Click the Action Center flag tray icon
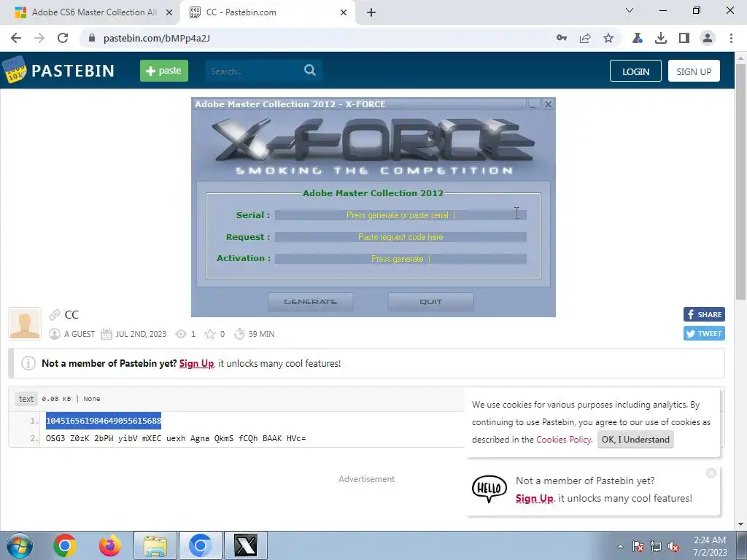Image resolution: width=747 pixels, height=560 pixels. (x=638, y=546)
